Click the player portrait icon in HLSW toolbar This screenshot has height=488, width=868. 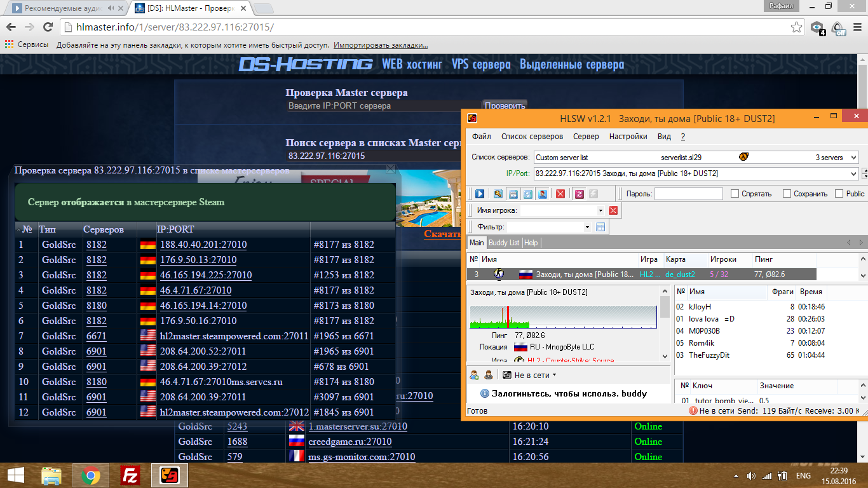point(543,194)
